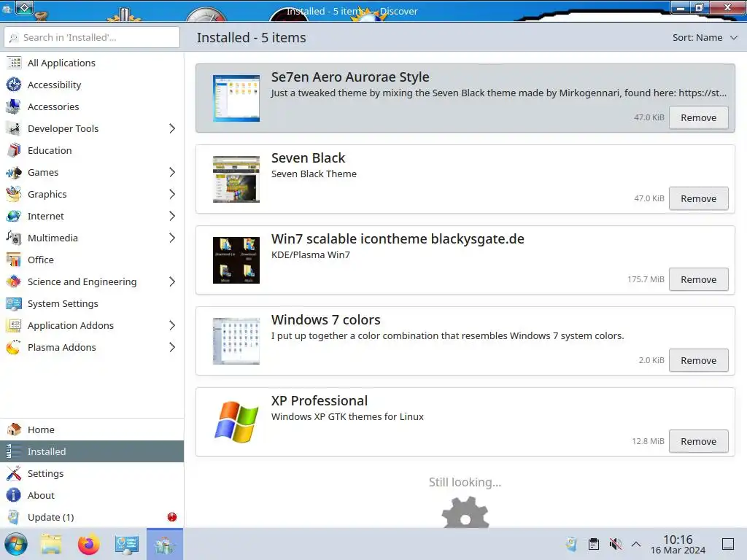Expand the Internet category chevron
The height and width of the screenshot is (560, 747).
[x=172, y=216]
